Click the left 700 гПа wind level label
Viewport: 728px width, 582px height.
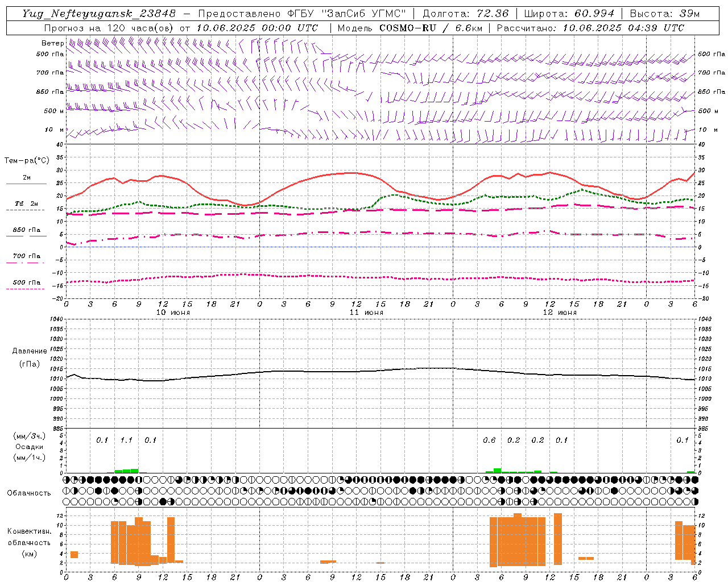click(50, 73)
